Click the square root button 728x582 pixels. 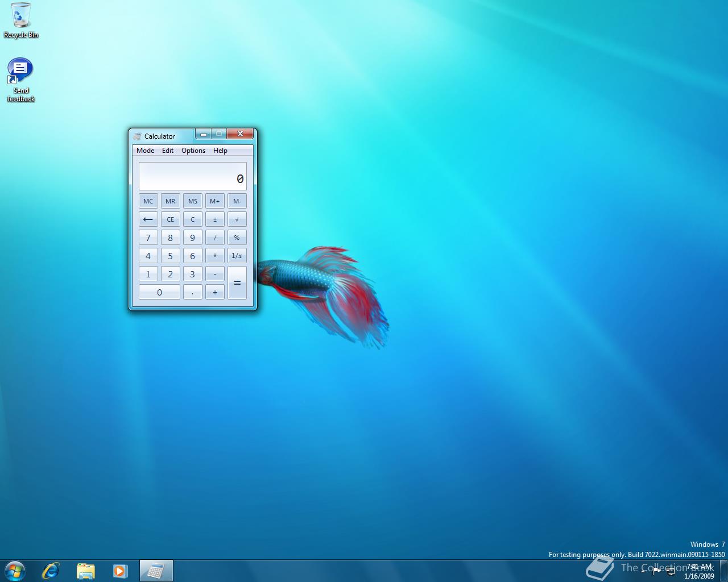[237, 219]
